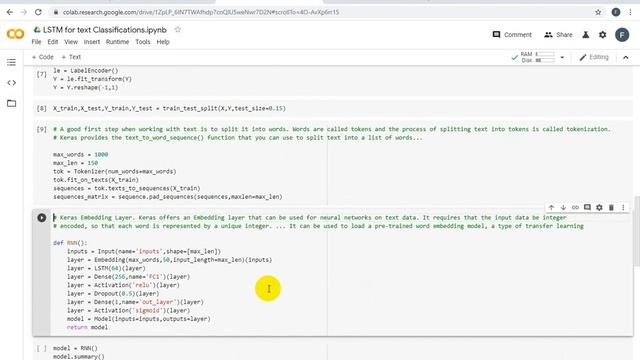Open cell editor settings gear
This screenshot has height=360, width=640.
click(599, 207)
